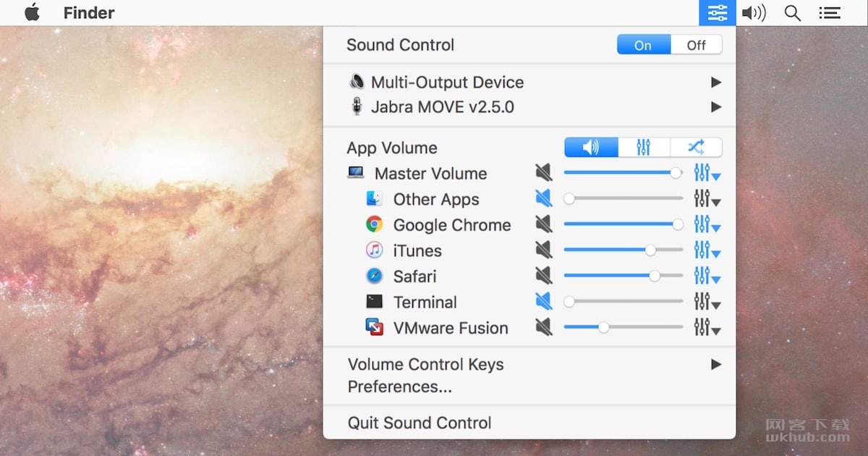
Task: Select the Multi-Output Device output entry
Action: (x=529, y=83)
